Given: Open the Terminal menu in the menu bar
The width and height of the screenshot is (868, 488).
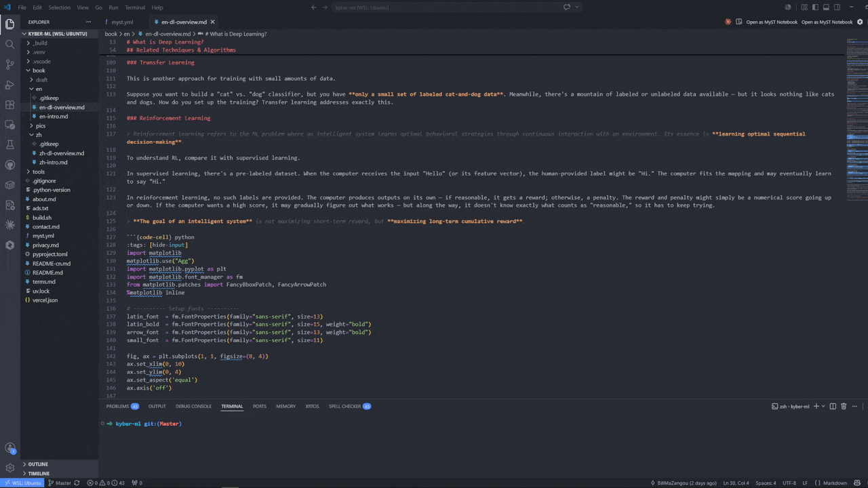Looking at the screenshot, I should coord(135,7).
